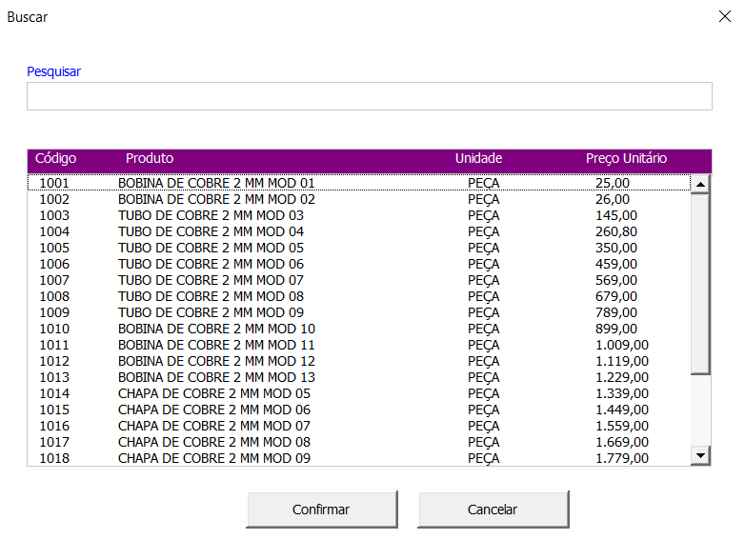Select Chapa de Cobre 2 MM MOD 05
This screenshot has width=745, height=560.
213,393
